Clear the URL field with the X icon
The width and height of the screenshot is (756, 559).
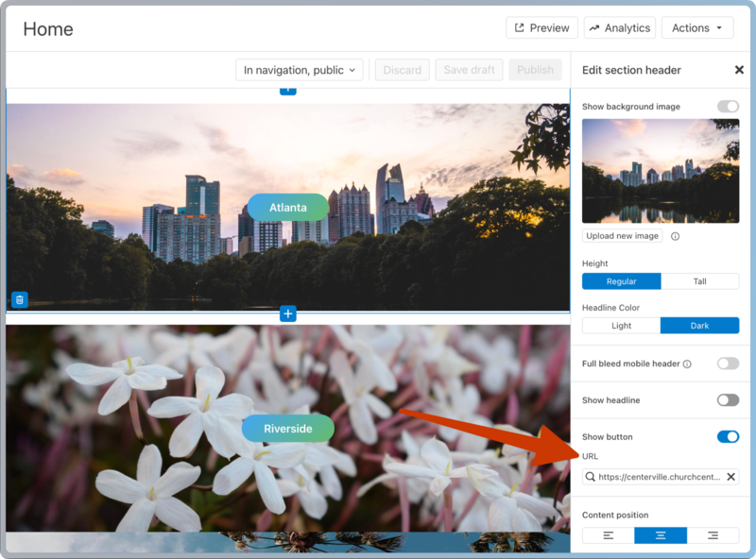pyautogui.click(x=730, y=477)
